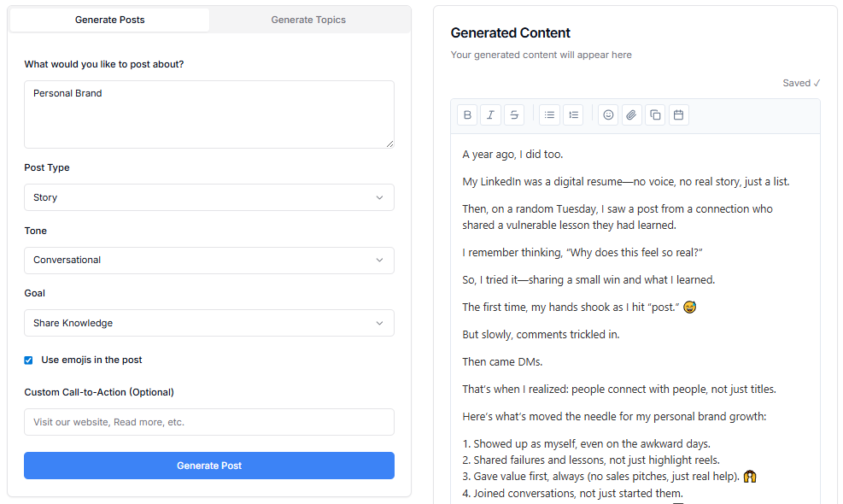The height and width of the screenshot is (504, 843).
Task: Attach a file with the paperclip icon
Action: [x=631, y=115]
